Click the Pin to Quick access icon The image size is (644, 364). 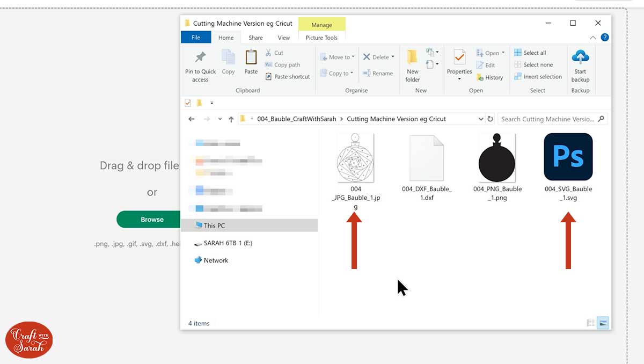click(x=200, y=57)
